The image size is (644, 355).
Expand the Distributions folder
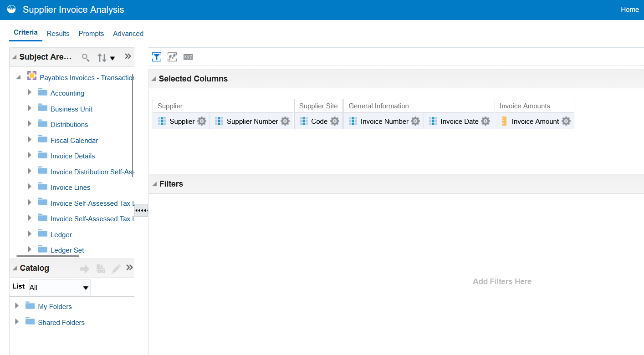click(30, 124)
